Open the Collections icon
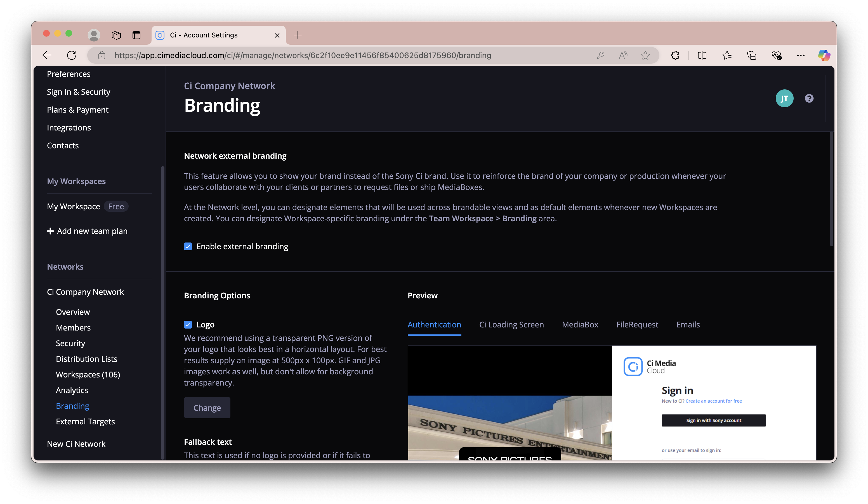The image size is (868, 504). [x=752, y=55]
